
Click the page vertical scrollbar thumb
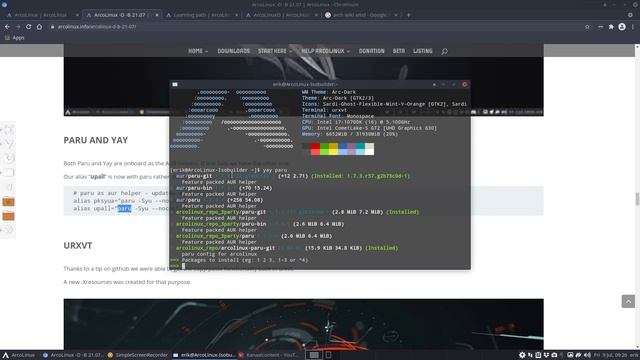[x=637, y=199]
